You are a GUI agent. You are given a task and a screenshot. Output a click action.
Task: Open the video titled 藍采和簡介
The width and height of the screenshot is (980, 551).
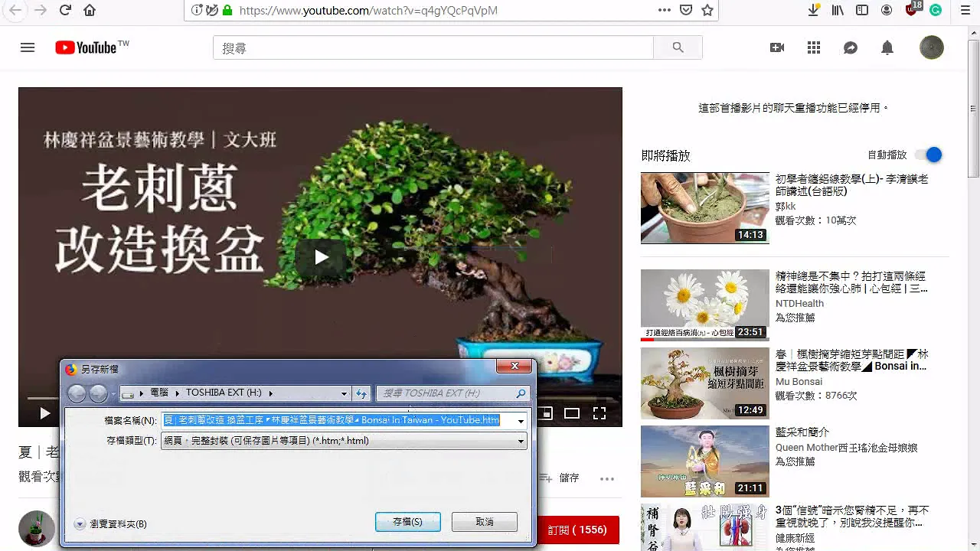(x=802, y=432)
